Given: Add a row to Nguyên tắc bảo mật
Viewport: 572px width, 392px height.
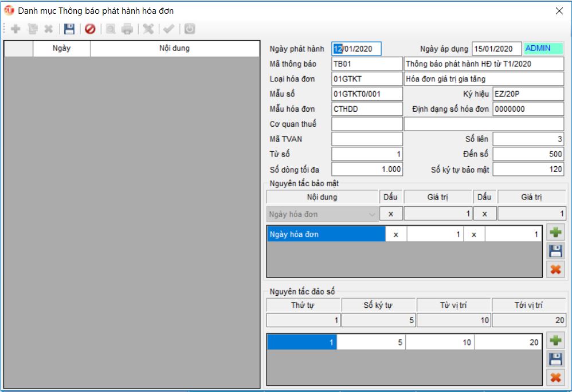Looking at the screenshot, I should pyautogui.click(x=555, y=232).
